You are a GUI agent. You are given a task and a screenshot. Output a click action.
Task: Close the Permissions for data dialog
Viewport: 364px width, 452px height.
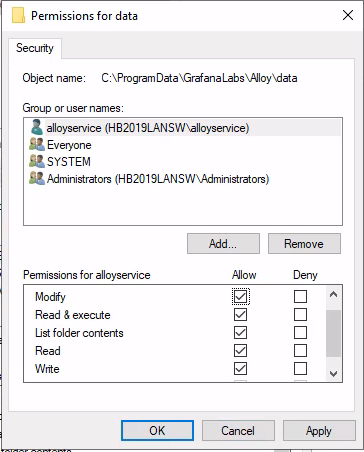348,15
